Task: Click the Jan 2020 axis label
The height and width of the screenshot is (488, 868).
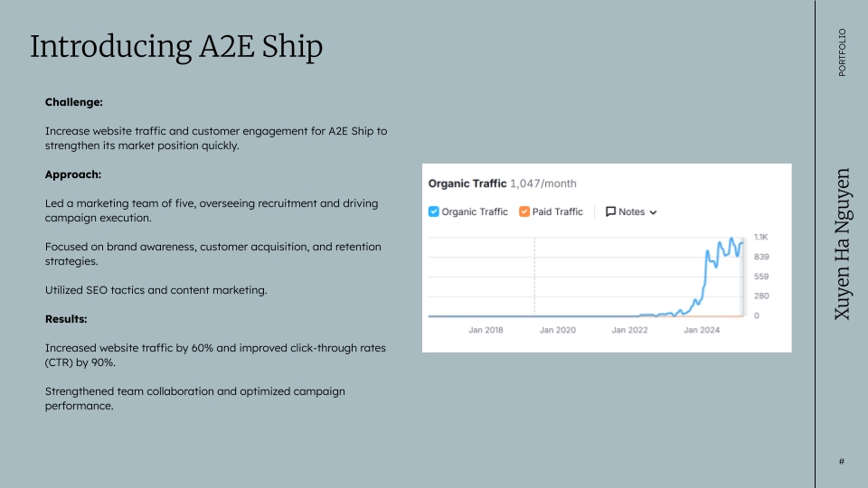Action: pyautogui.click(x=558, y=330)
